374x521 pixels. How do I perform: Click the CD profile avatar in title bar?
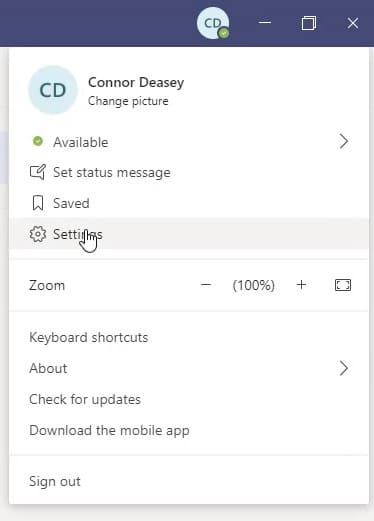[213, 23]
